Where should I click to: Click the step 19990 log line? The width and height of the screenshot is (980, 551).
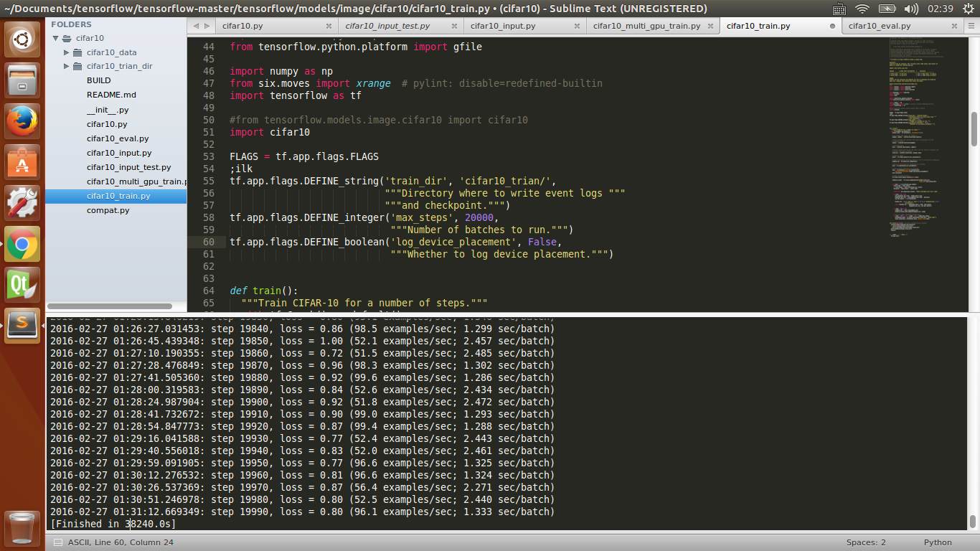click(302, 512)
